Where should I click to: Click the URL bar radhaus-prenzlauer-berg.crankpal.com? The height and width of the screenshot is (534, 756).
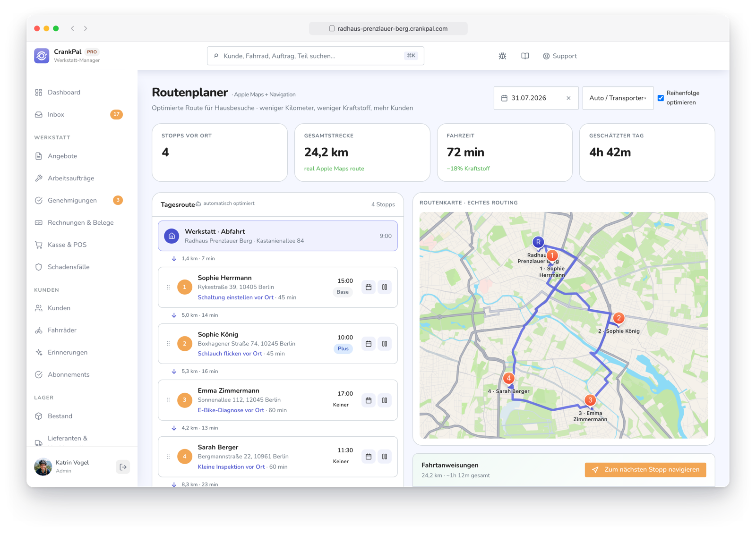(x=388, y=28)
